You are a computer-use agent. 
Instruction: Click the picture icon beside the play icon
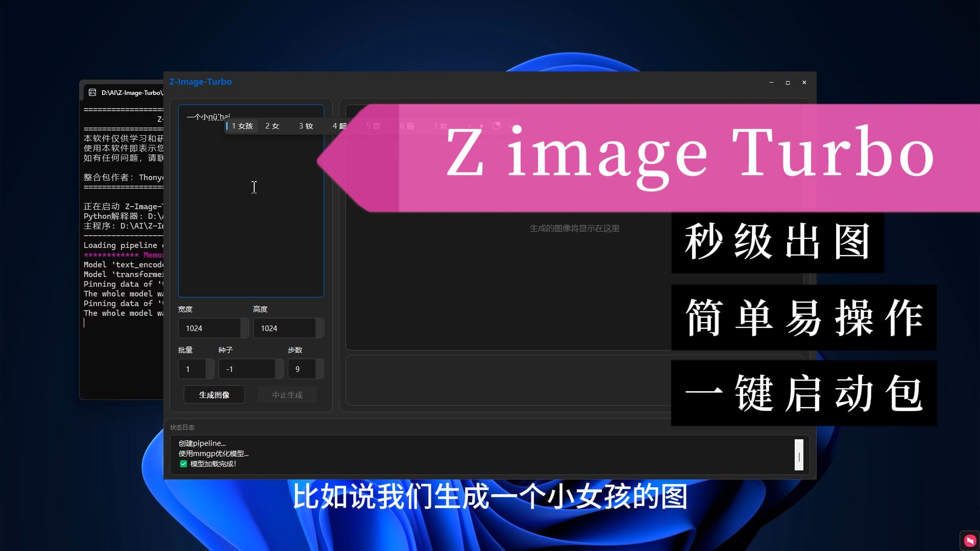click(x=497, y=126)
